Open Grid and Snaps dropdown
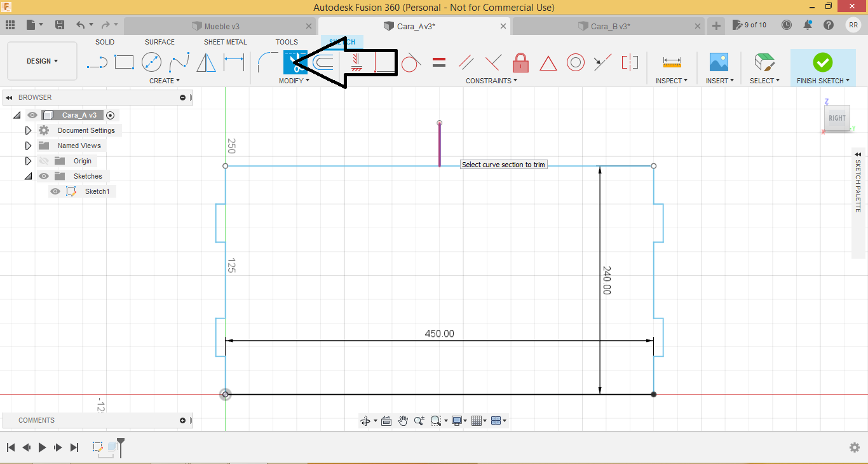 click(479, 421)
